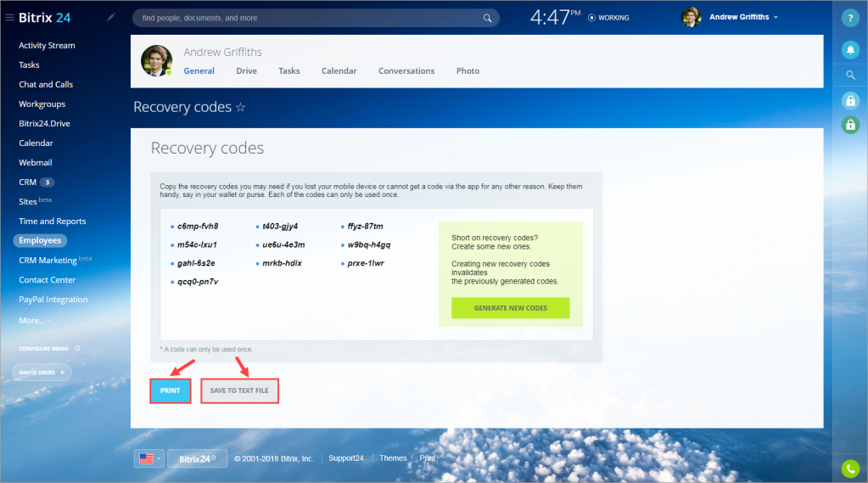
Task: Click the large profile photo of Andrew Griffiths
Action: coord(157,61)
